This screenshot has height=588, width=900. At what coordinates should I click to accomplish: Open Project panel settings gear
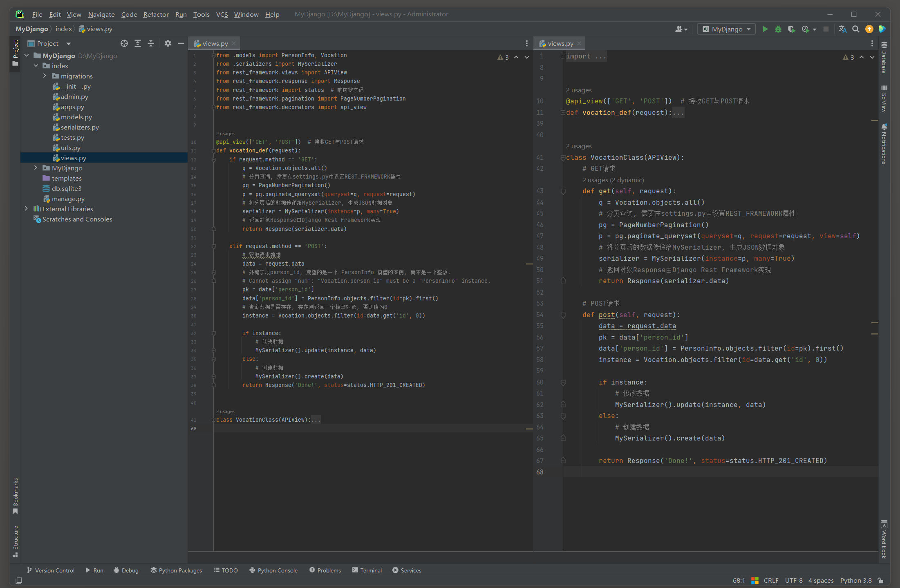(x=168, y=43)
